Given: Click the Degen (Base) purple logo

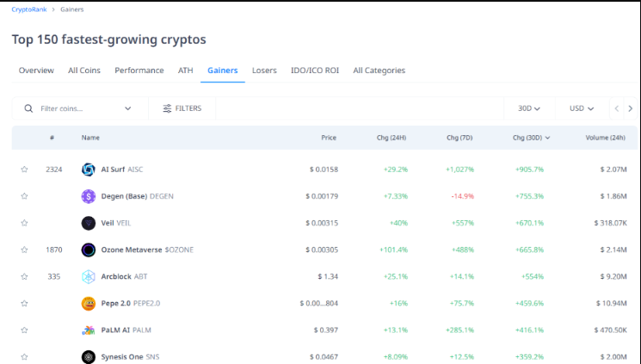Looking at the screenshot, I should (89, 196).
